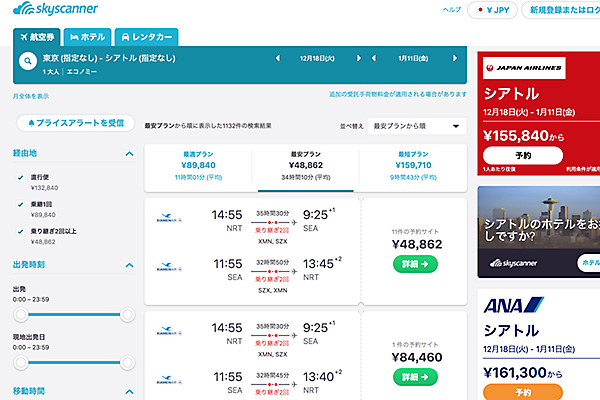Click left handle of 現地出発日 slider
The width and height of the screenshot is (600, 400).
(21, 362)
